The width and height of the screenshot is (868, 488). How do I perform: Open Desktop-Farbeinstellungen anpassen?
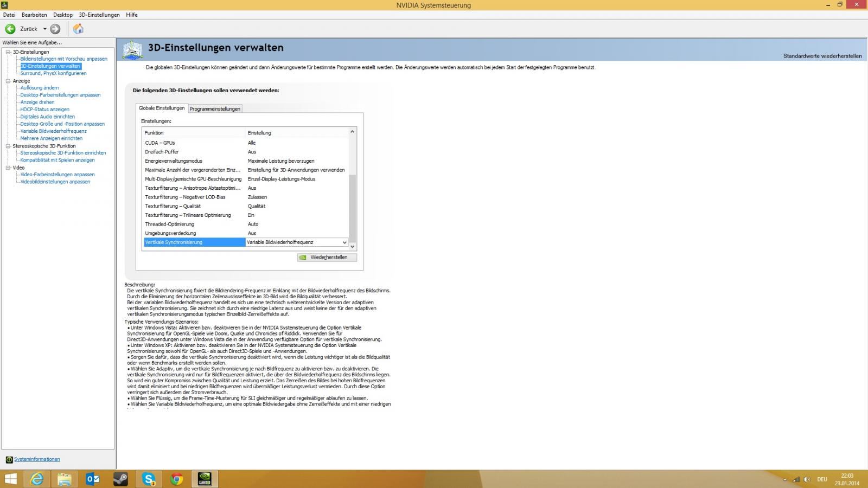click(60, 95)
